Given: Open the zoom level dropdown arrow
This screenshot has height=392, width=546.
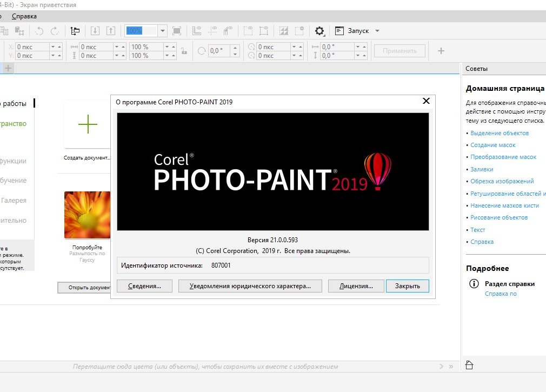Looking at the screenshot, I should 163,31.
